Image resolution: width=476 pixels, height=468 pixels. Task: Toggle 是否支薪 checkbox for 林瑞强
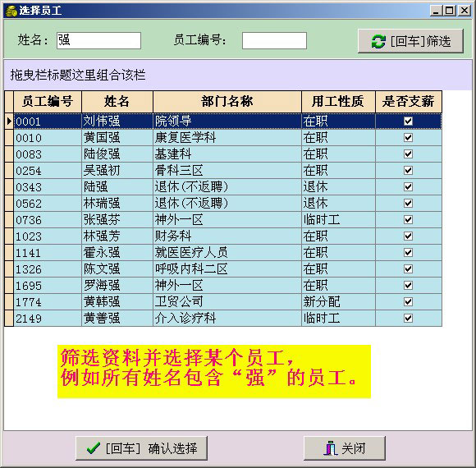click(409, 203)
